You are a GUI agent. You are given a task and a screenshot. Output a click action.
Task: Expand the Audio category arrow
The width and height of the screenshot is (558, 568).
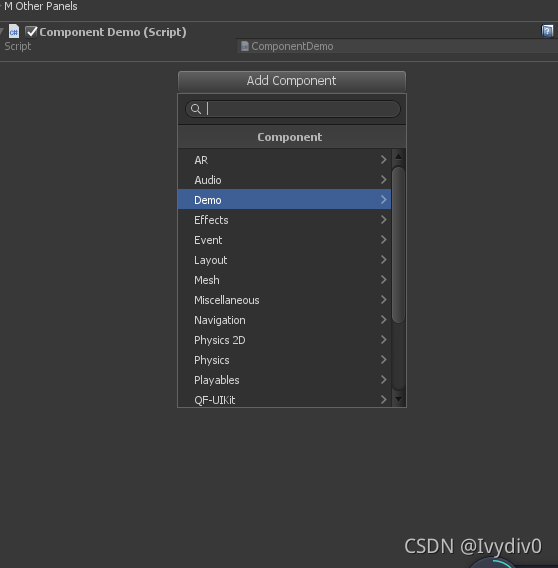[383, 180]
